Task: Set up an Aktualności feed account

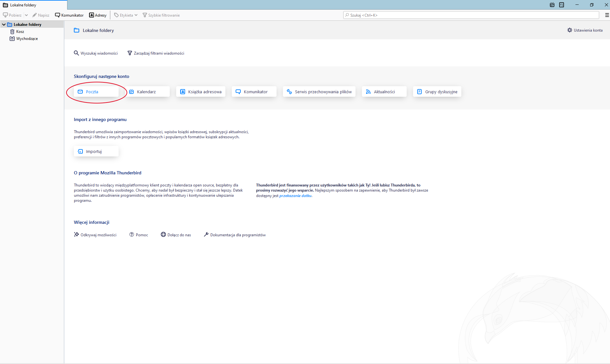Action: (384, 92)
